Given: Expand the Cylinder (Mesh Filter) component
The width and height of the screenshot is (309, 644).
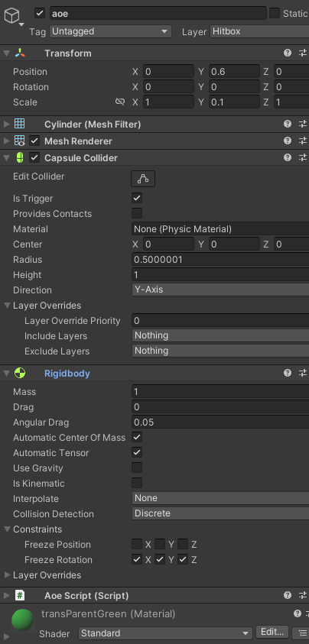Looking at the screenshot, I should click(6, 124).
